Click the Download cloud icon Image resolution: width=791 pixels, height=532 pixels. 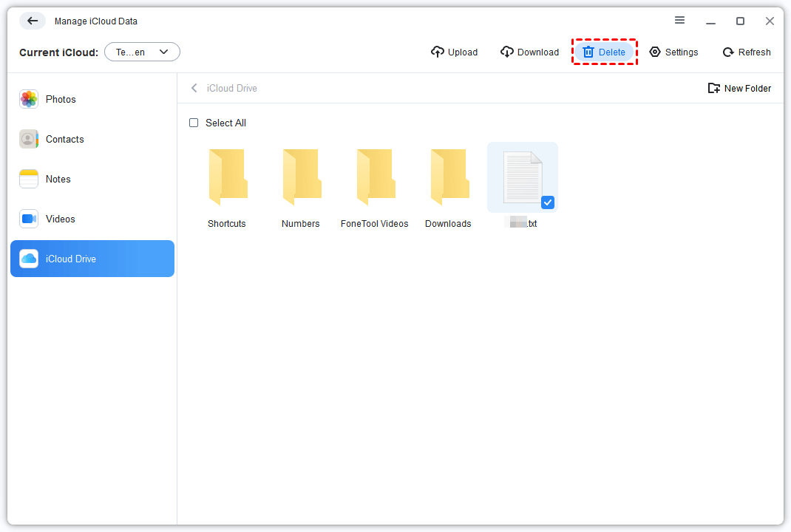click(507, 52)
